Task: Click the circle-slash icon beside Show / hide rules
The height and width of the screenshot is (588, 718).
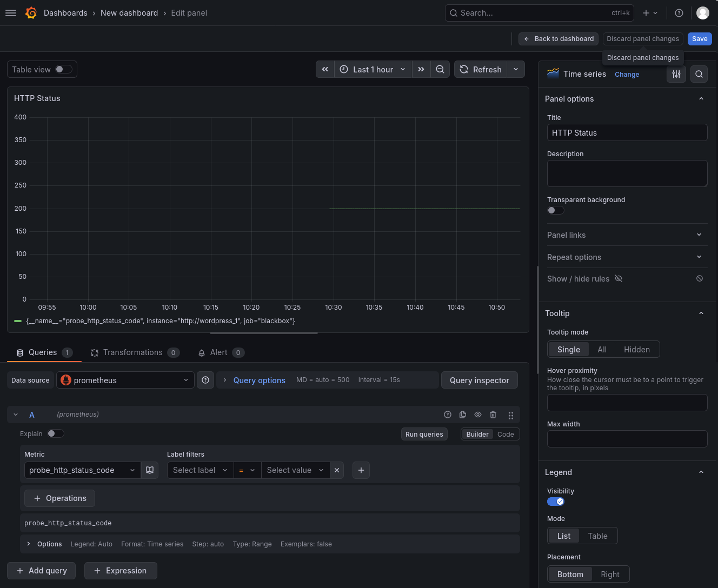Action: click(x=700, y=278)
